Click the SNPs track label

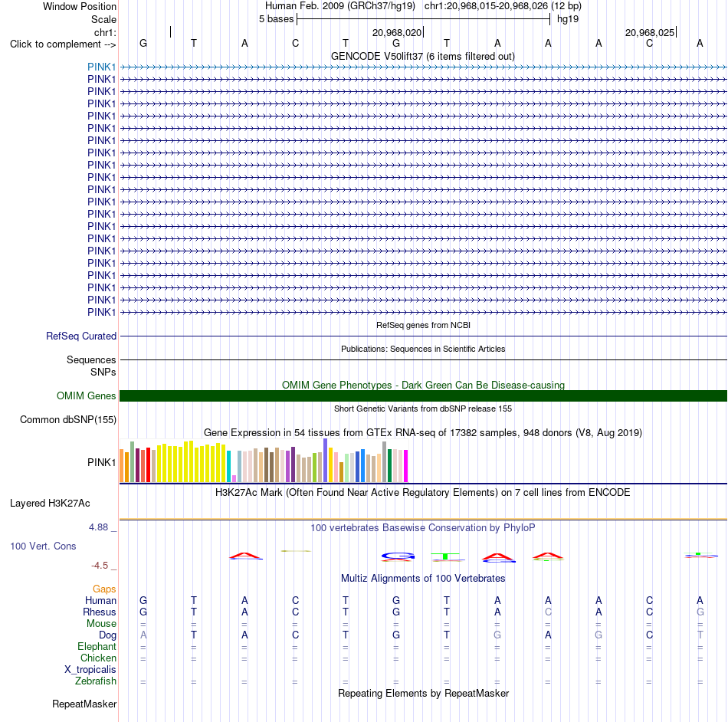click(x=103, y=372)
